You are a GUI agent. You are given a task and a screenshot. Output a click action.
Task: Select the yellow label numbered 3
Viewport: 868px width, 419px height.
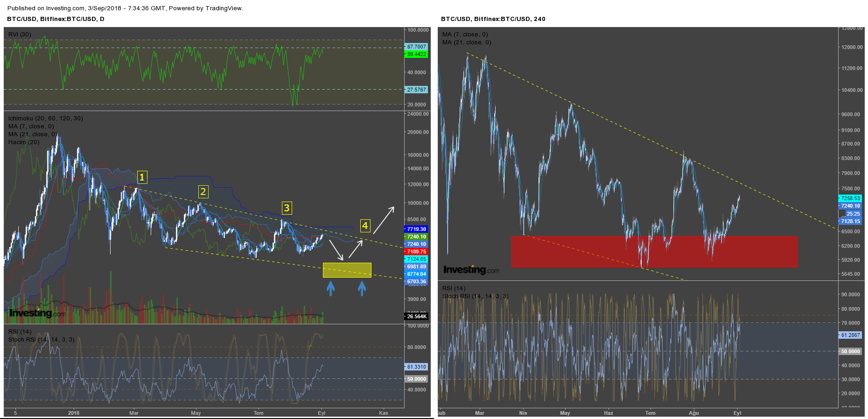(x=287, y=208)
